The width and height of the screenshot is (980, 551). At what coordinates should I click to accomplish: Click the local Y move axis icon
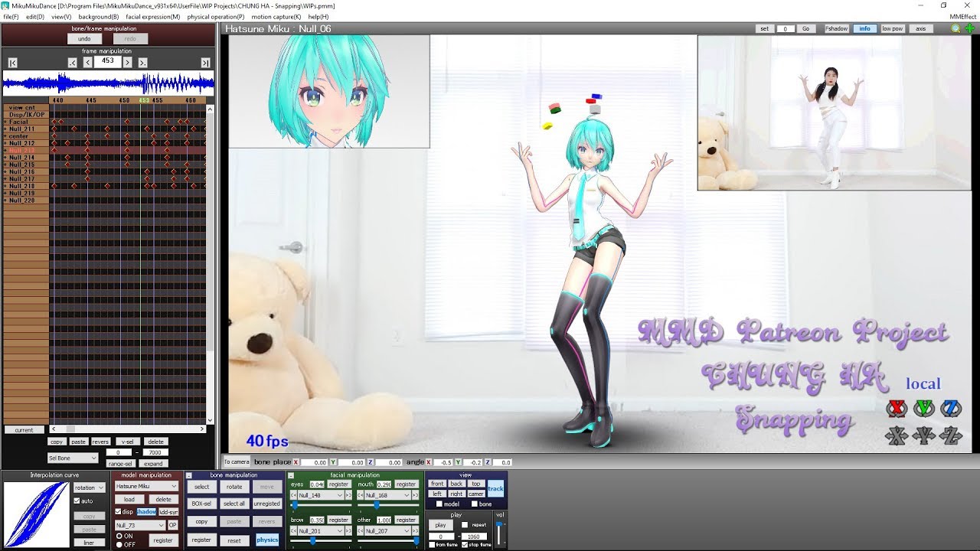[924, 436]
